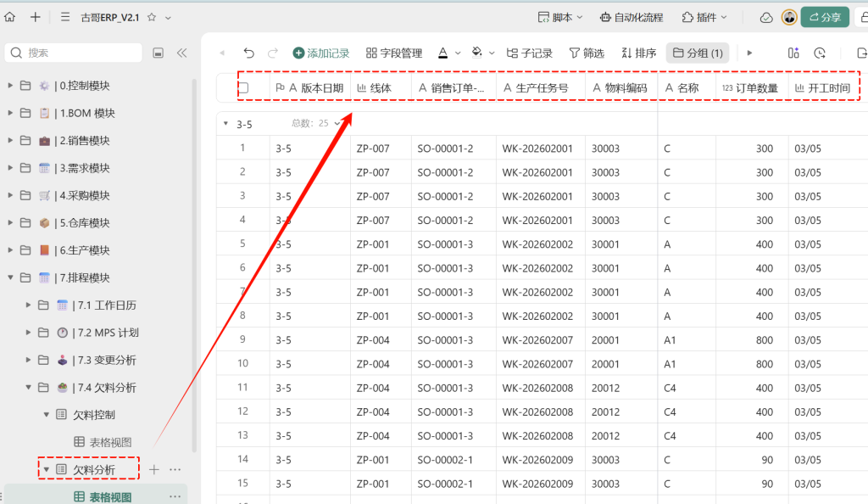Click the cloud sync icon
Image resolution: width=868 pixels, height=504 pixels.
(766, 18)
